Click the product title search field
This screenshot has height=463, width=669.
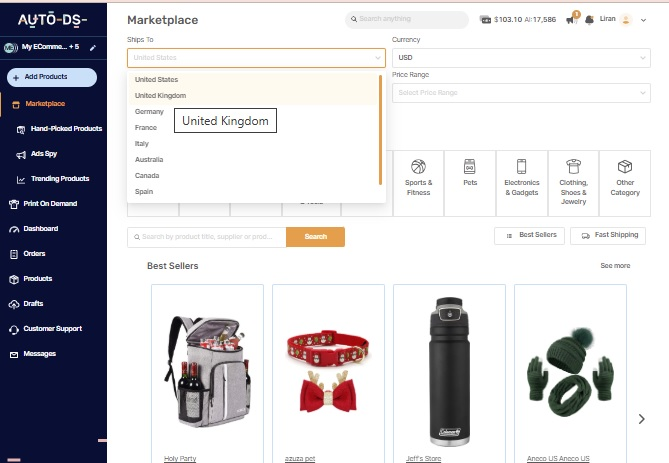(x=207, y=237)
